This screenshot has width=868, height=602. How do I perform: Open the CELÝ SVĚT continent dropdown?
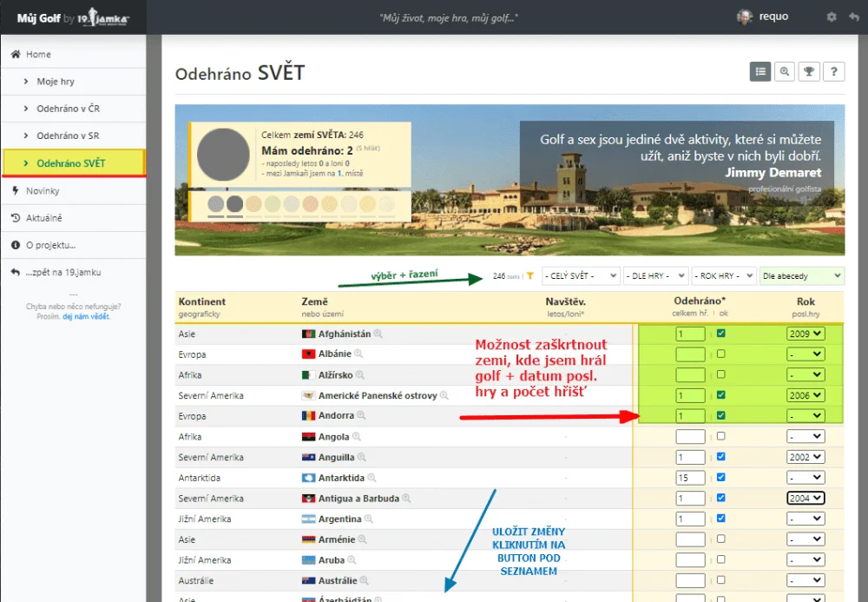581,275
